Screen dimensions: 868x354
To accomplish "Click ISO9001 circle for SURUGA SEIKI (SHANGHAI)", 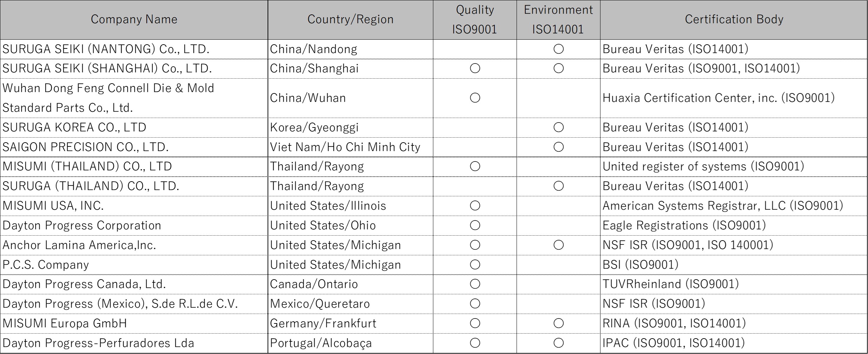I will point(475,68).
